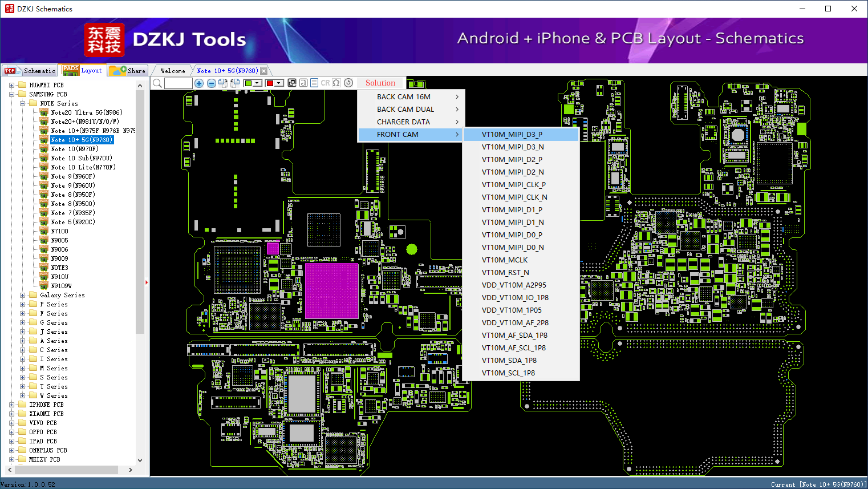Click the search input field in toolbar

pos(178,83)
